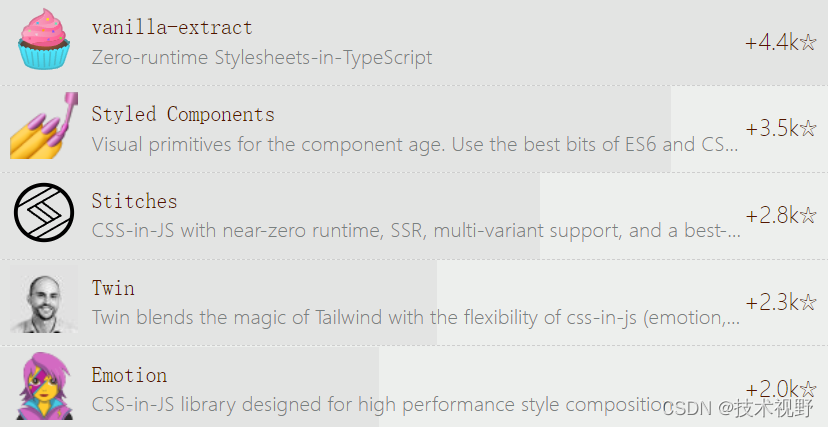Open the Styled Components project title

[183, 115]
